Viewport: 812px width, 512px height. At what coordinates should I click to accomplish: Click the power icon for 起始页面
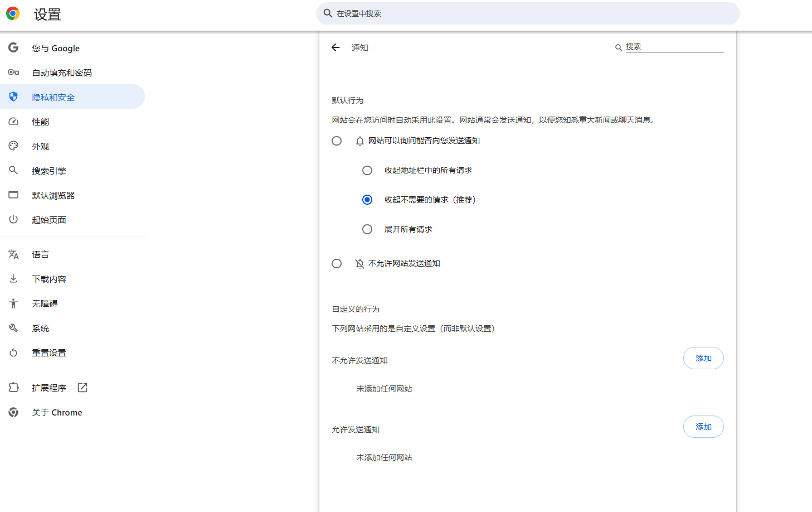(x=13, y=220)
